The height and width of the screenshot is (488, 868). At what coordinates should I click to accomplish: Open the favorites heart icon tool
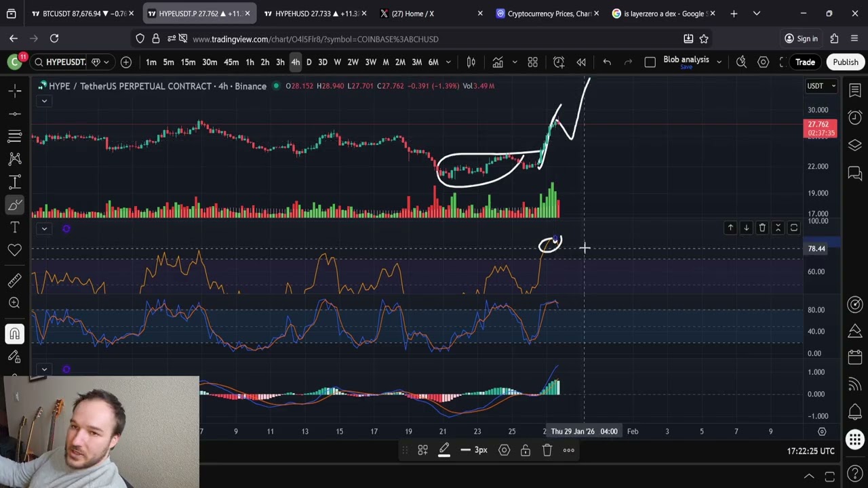[x=15, y=250]
